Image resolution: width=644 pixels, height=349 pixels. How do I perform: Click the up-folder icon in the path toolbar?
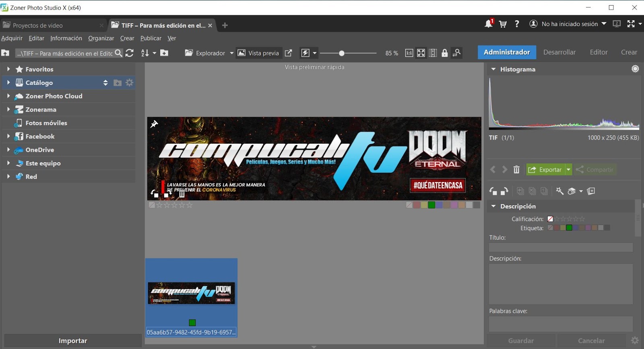click(5, 53)
